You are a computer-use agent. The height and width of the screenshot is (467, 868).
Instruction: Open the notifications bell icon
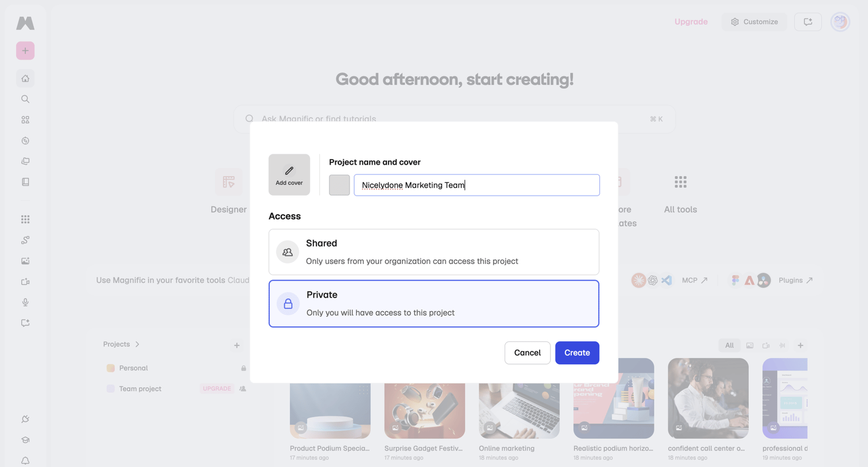(x=25, y=460)
